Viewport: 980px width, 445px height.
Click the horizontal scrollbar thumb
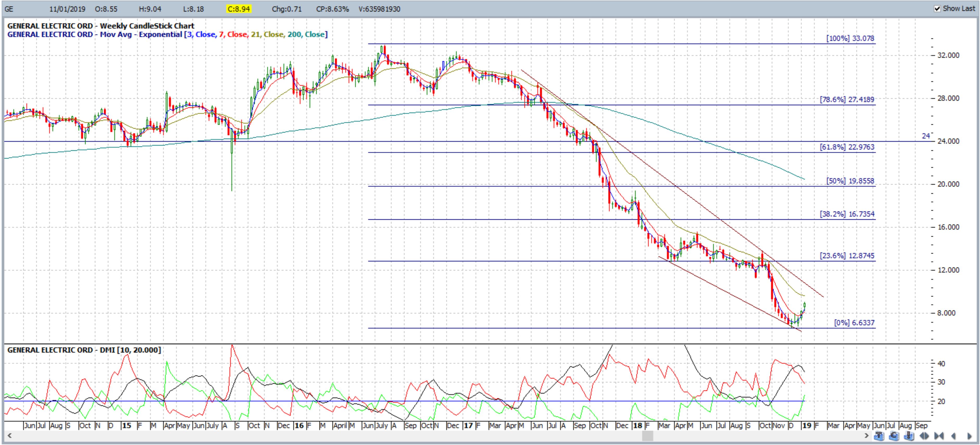coord(647,435)
